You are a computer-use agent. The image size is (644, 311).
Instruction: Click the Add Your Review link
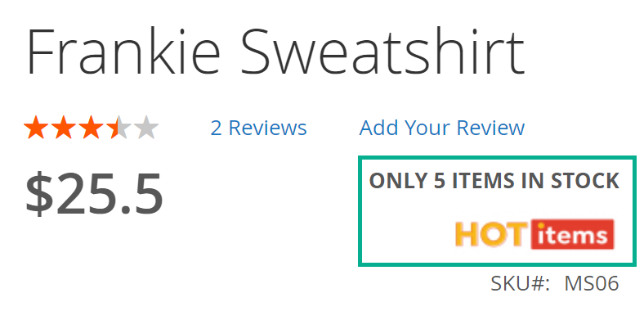click(442, 128)
